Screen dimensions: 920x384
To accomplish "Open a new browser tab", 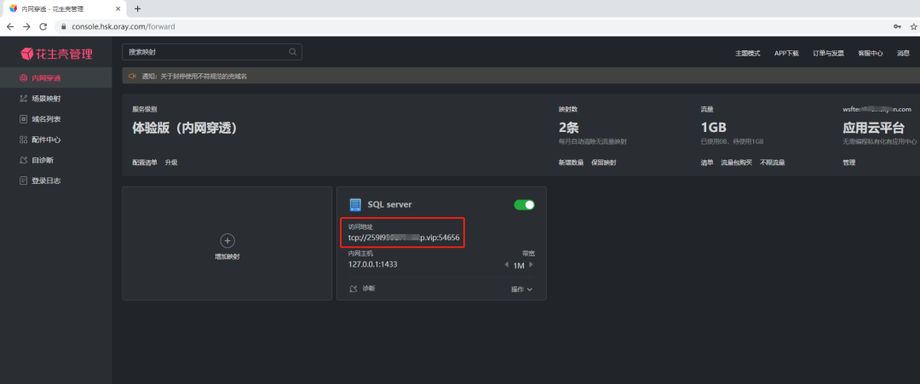I will 137,9.
